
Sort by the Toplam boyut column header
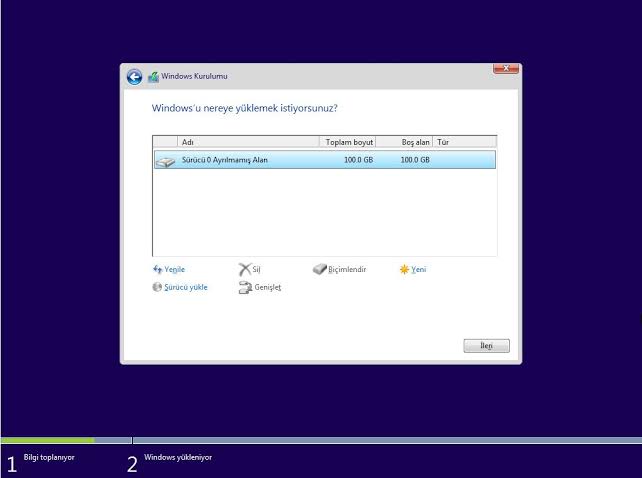pyautogui.click(x=348, y=142)
